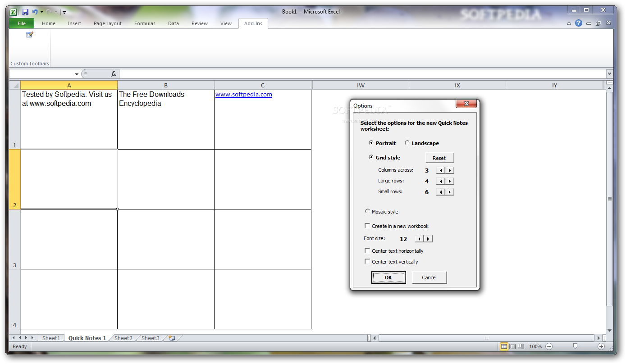
Task: Select column B header
Action: click(x=166, y=85)
